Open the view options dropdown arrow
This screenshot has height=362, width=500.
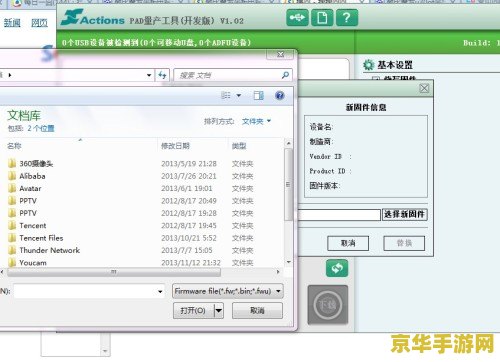click(239, 96)
